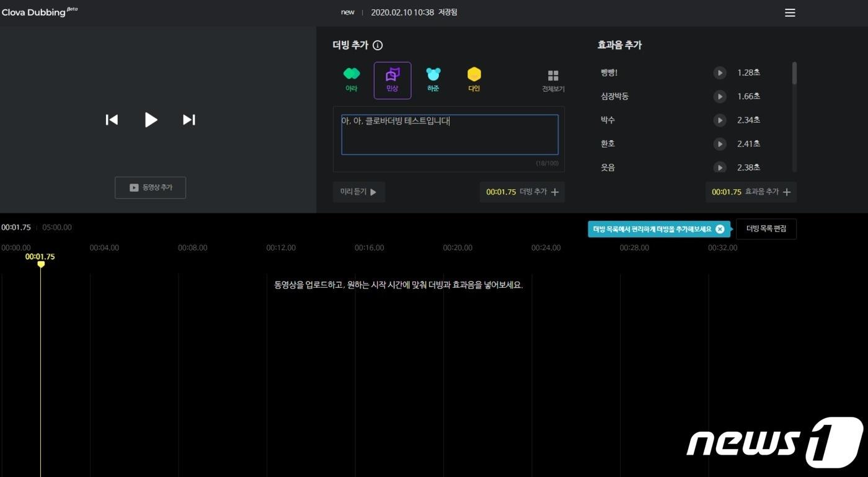Skip to the next position
This screenshot has width=868, height=477.
189,120
